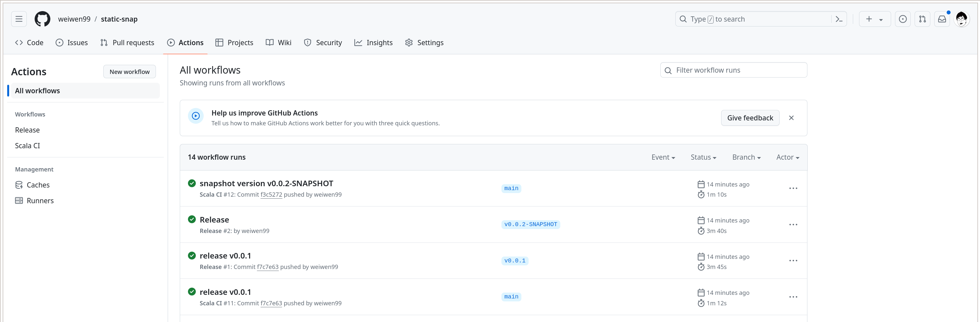The height and width of the screenshot is (322, 980).
Task: Click static-snap repository link
Action: (x=119, y=19)
